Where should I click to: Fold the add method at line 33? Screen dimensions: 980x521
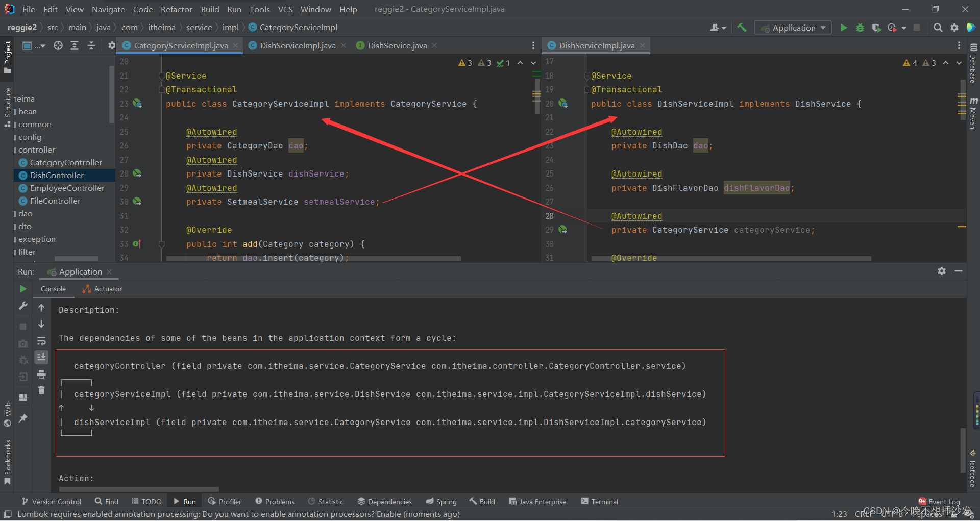[x=162, y=244]
